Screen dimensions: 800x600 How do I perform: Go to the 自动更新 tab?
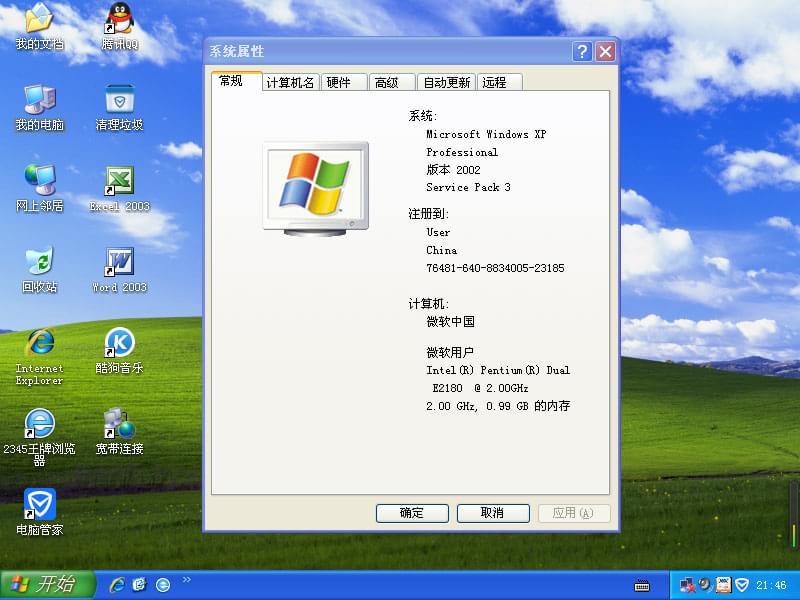[446, 83]
